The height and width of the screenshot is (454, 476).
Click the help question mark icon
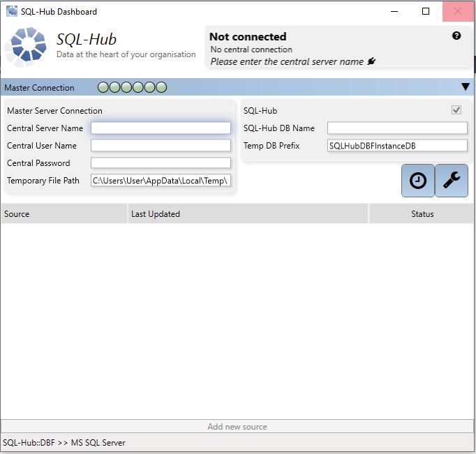click(456, 36)
